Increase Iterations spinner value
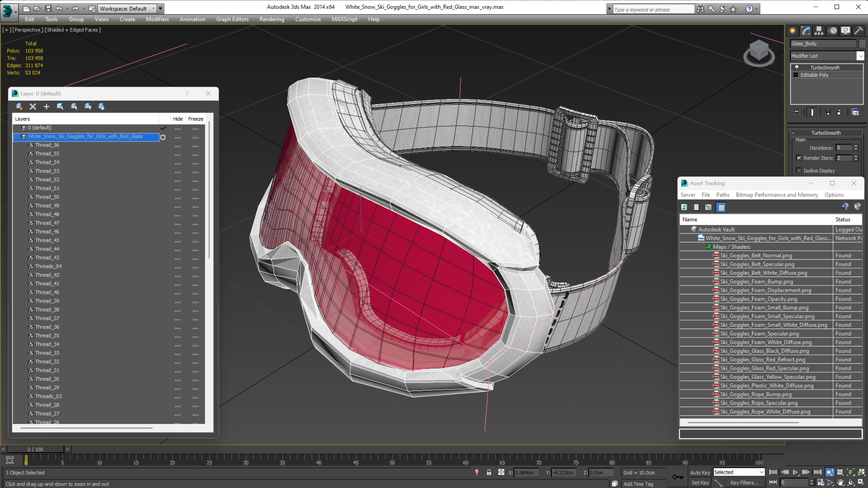 [x=856, y=146]
